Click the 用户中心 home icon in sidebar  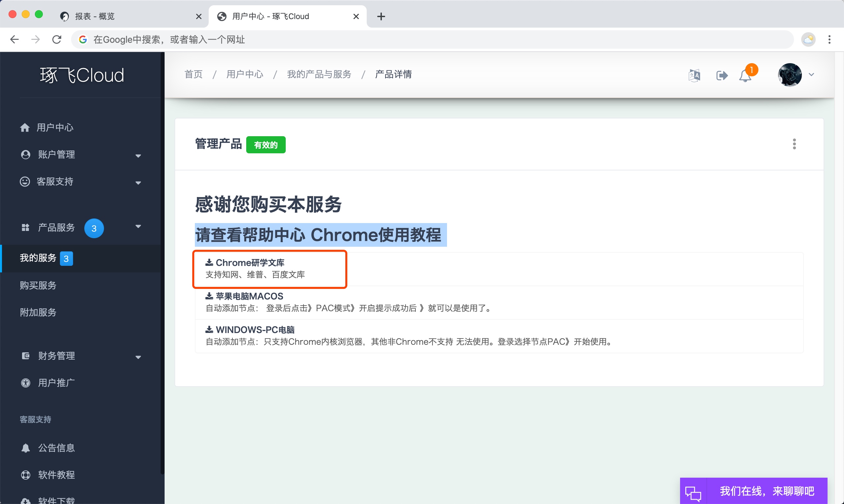25,127
